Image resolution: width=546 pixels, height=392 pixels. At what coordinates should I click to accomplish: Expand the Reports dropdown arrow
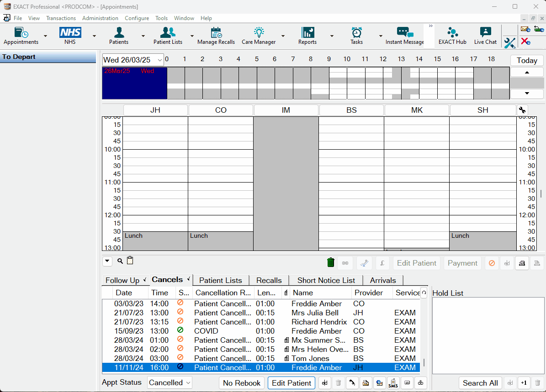click(x=332, y=36)
